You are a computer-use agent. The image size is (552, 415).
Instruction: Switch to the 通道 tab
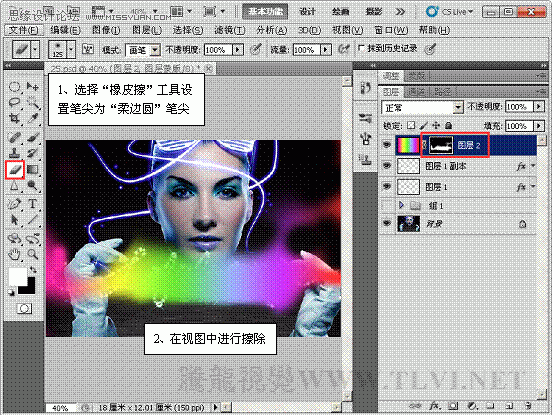(417, 92)
